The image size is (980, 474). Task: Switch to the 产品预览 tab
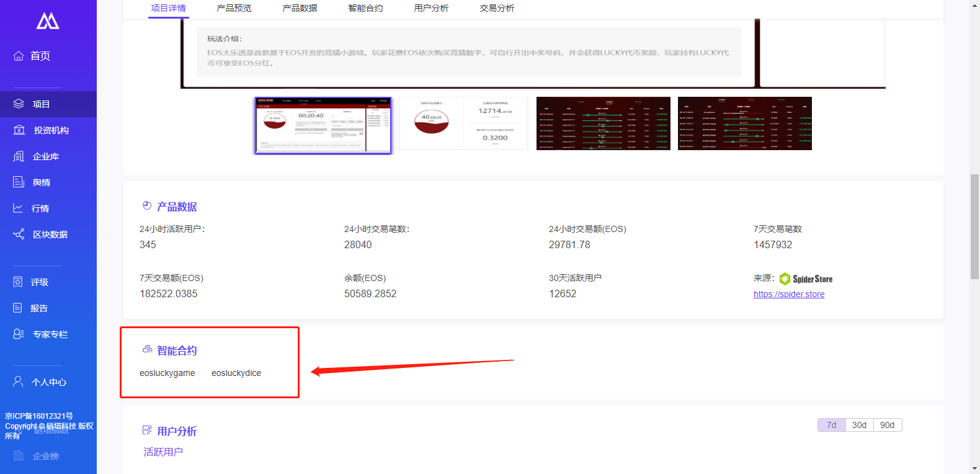[234, 8]
